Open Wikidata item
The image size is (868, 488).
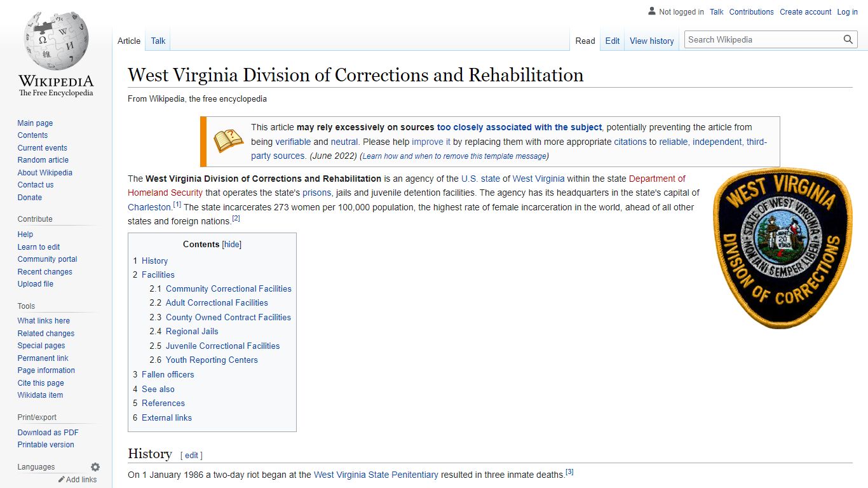click(40, 395)
